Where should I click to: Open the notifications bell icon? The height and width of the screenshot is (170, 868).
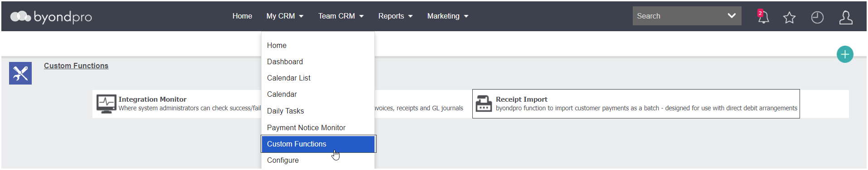pyautogui.click(x=763, y=17)
